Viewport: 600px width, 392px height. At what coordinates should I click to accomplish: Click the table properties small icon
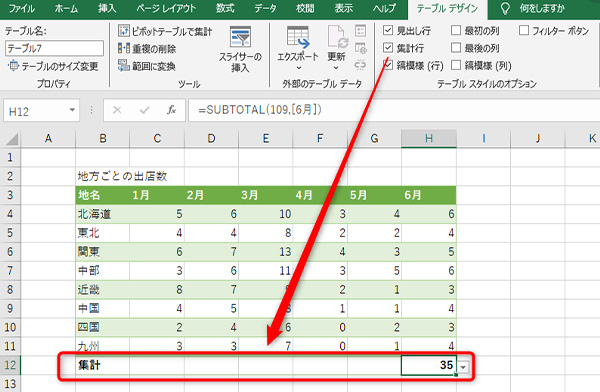coord(360,31)
